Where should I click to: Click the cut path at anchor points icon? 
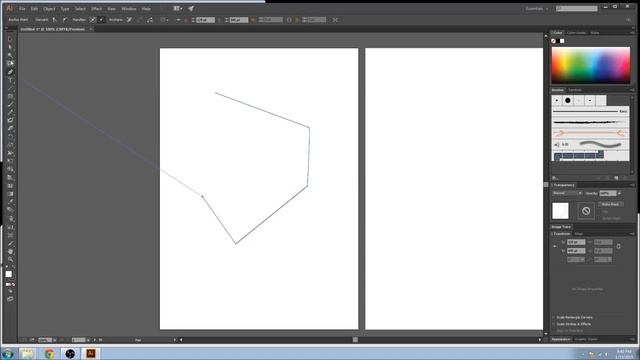(x=150, y=20)
